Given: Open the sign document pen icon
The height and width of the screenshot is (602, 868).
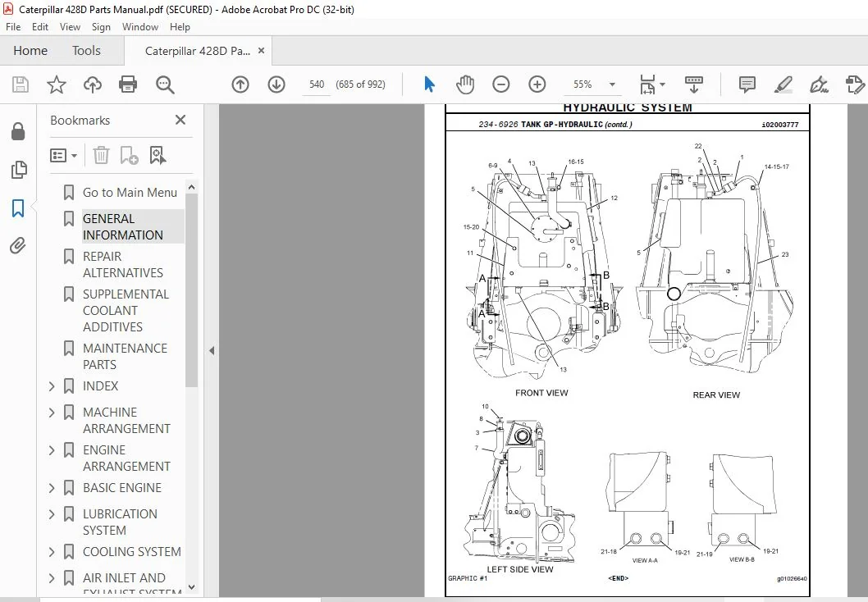Looking at the screenshot, I should (819, 84).
